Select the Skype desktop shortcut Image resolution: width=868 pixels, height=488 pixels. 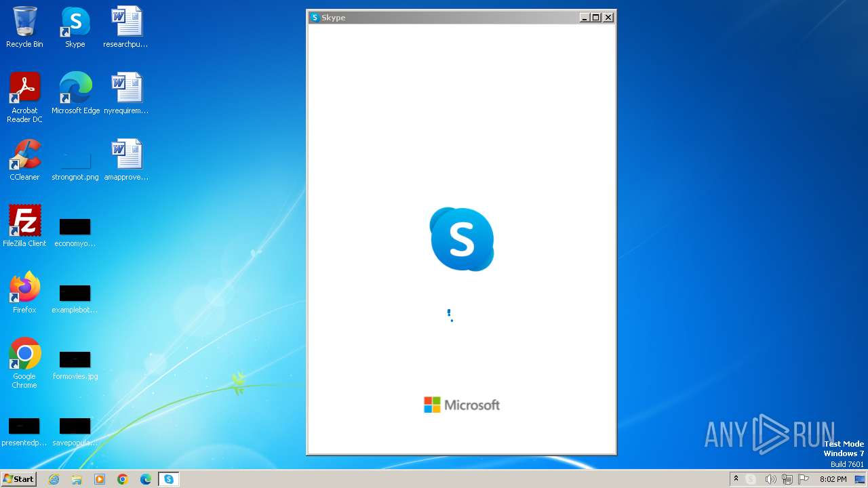75,27
